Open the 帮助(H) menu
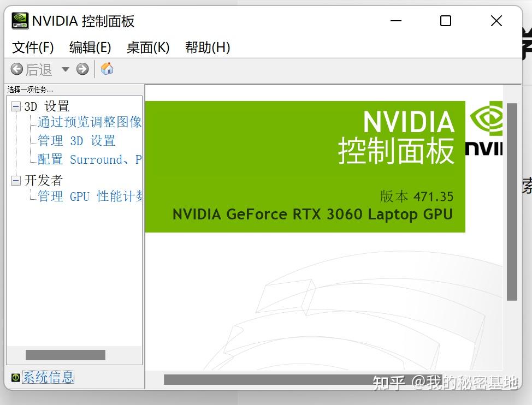The height and width of the screenshot is (405, 532). coord(208,47)
